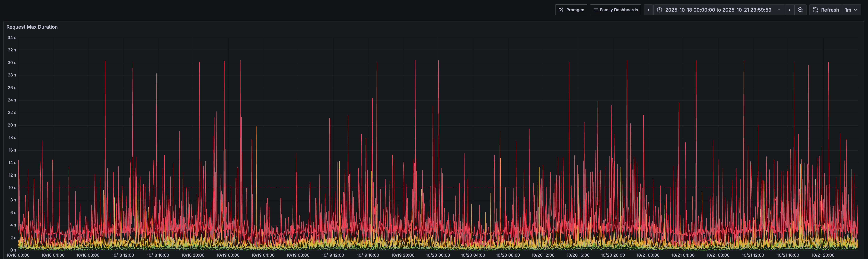Click the clock icon in time picker
Viewport: 868px width, 259px height.
(x=659, y=10)
